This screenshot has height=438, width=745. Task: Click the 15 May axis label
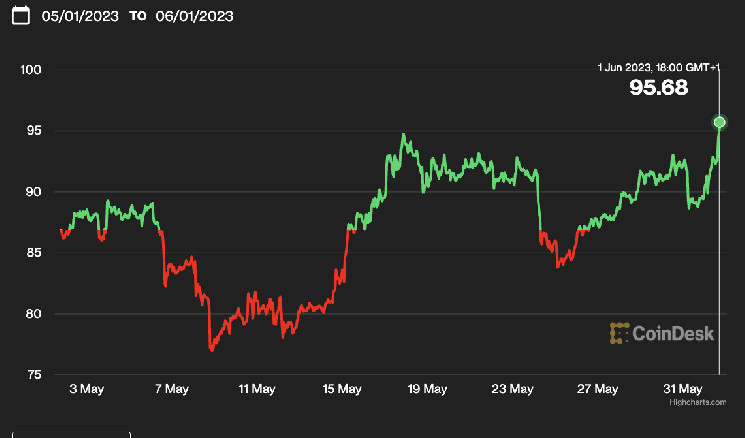(x=342, y=388)
